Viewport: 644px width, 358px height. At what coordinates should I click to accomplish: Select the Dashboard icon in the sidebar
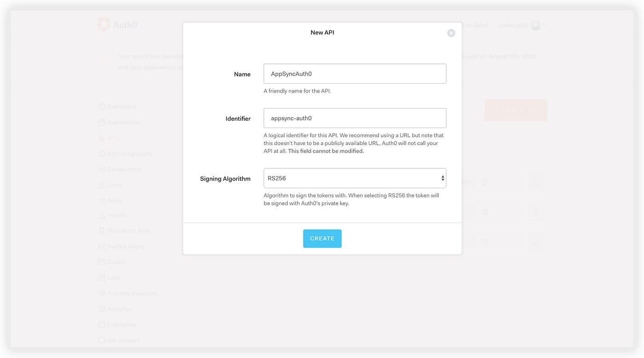point(102,106)
